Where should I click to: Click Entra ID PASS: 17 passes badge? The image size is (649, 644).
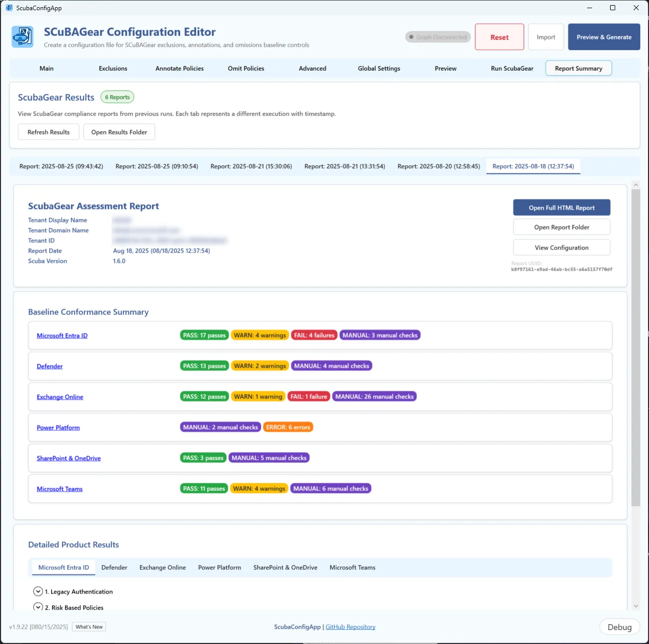pos(204,335)
